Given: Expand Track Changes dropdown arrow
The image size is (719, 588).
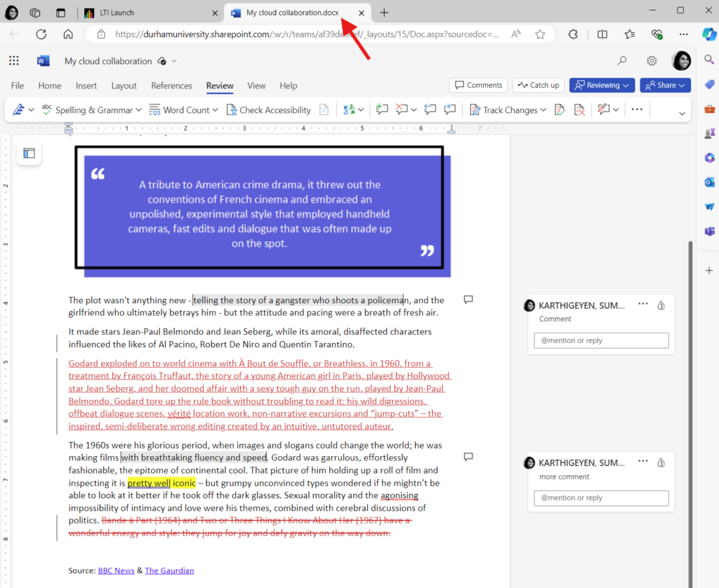Looking at the screenshot, I should [x=543, y=110].
